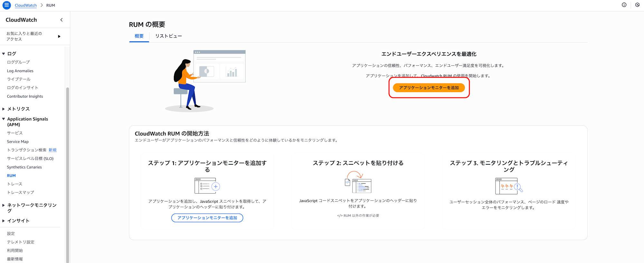The height and width of the screenshot is (263, 644).
Task: Open the hamburger navigation menu icon
Action: (6, 5)
